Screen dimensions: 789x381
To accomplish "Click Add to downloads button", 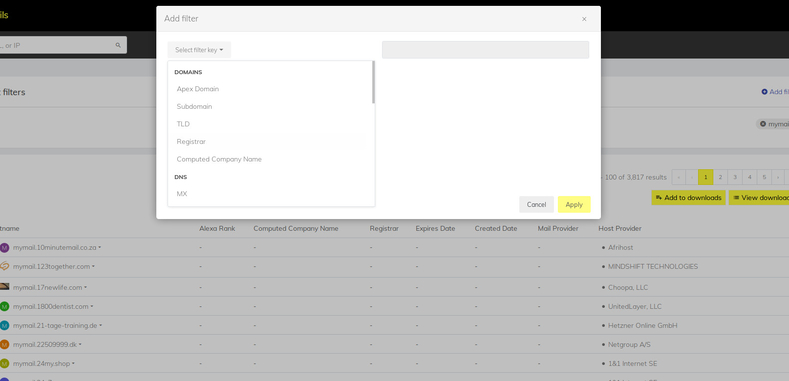I will pyautogui.click(x=688, y=198).
